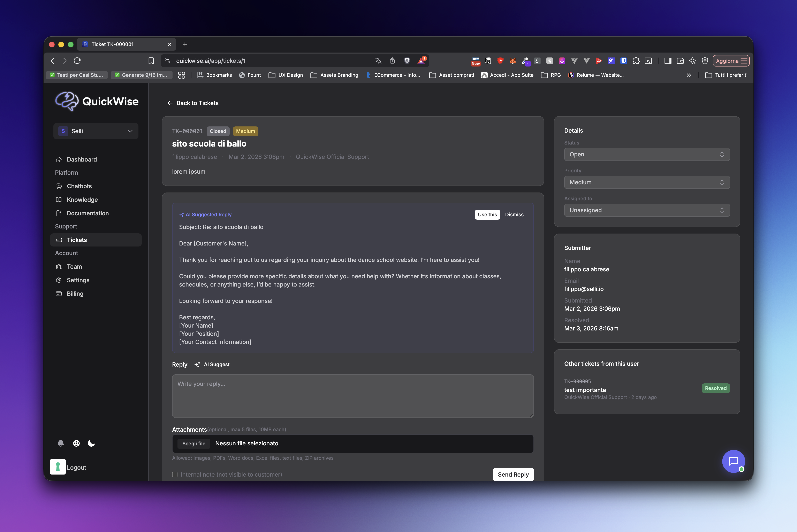
Task: Click the reply text area
Action: click(x=352, y=396)
